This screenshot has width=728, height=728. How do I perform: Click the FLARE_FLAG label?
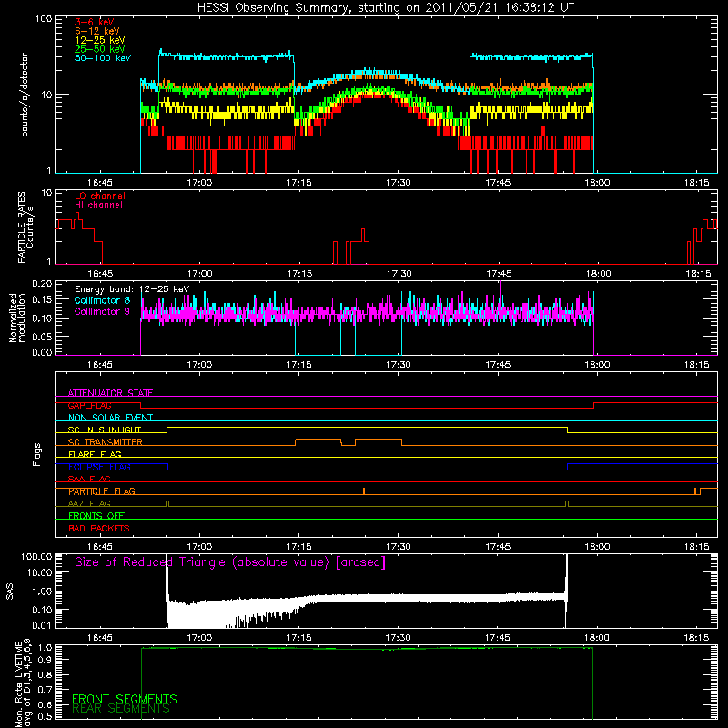[95, 454]
